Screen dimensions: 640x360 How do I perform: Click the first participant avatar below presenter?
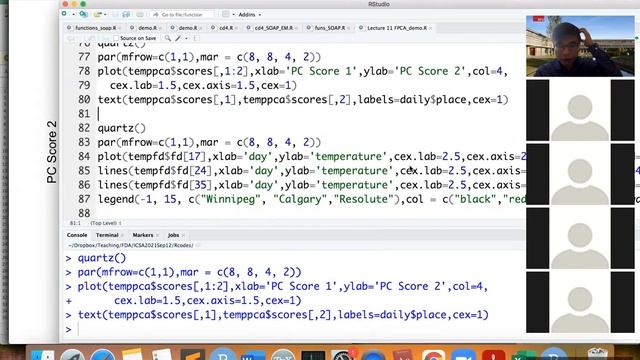pos(580,110)
